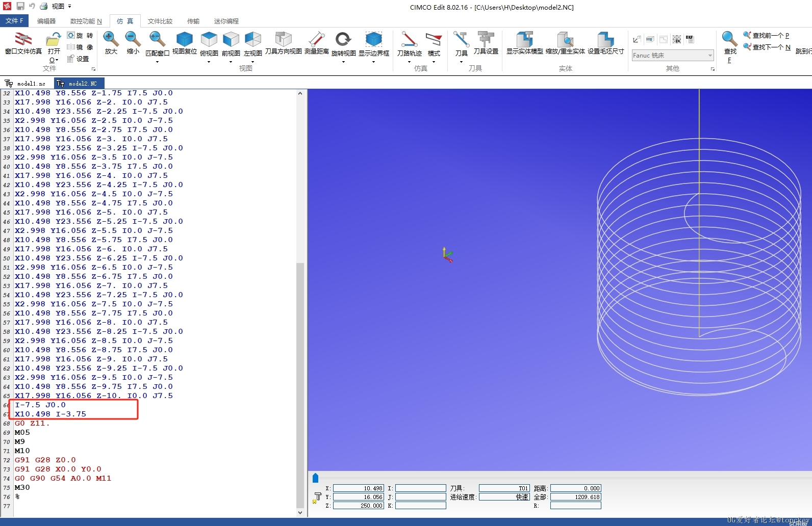Open the Fanuc 铣床 machine type dropdown
Image resolution: width=812 pixels, height=526 pixels.
[672, 55]
